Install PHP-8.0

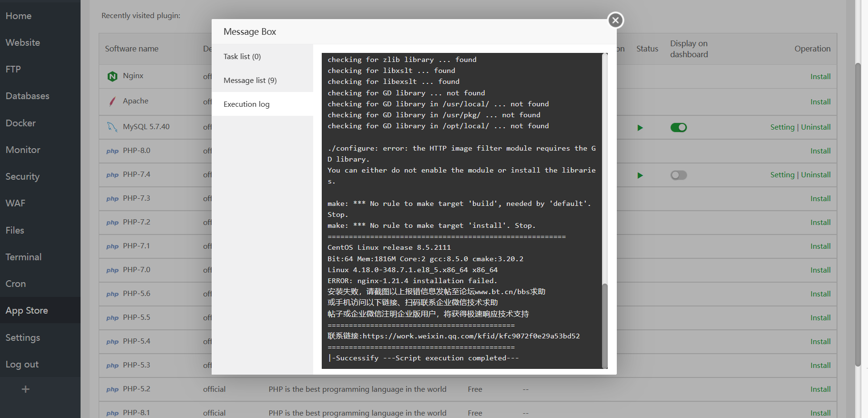820,151
